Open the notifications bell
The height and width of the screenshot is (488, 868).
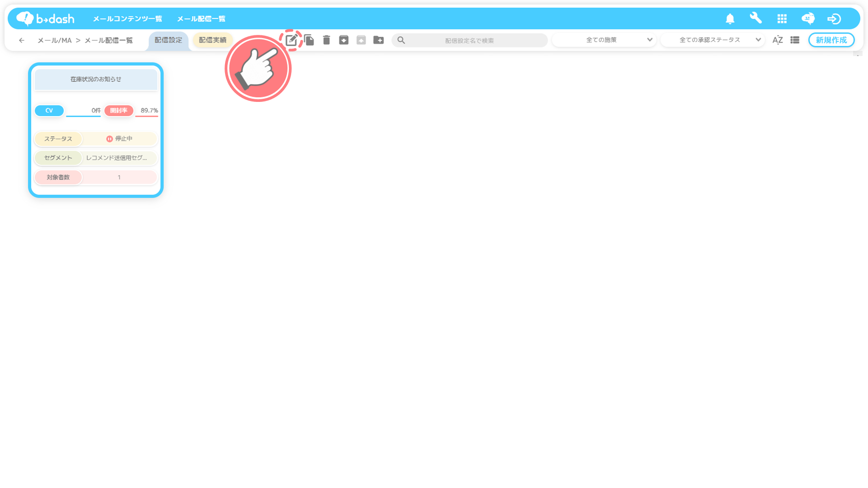(730, 19)
